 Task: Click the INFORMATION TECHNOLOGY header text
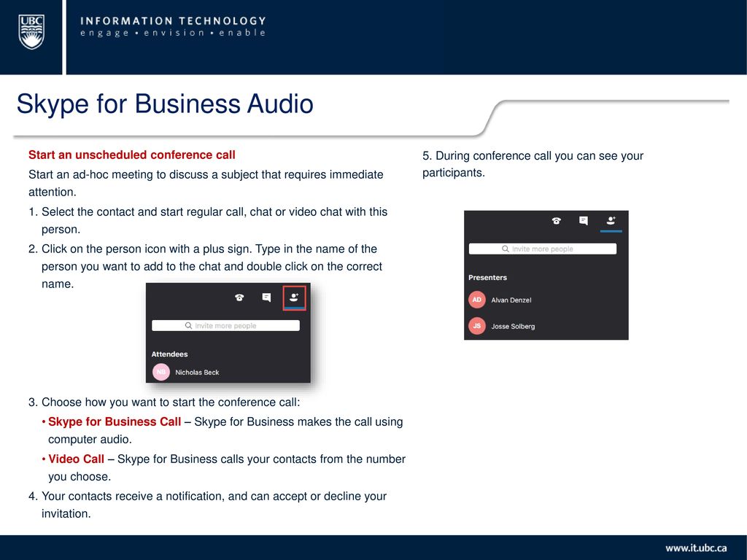click(x=174, y=21)
